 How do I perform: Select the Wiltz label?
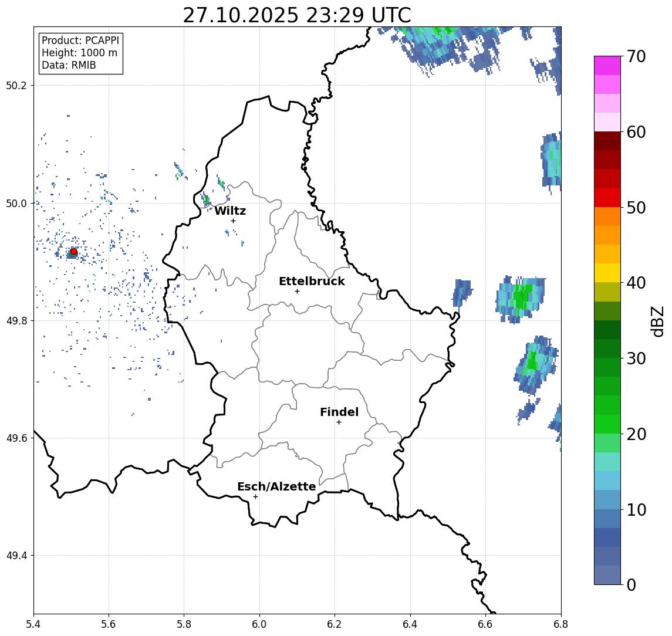coord(230,211)
